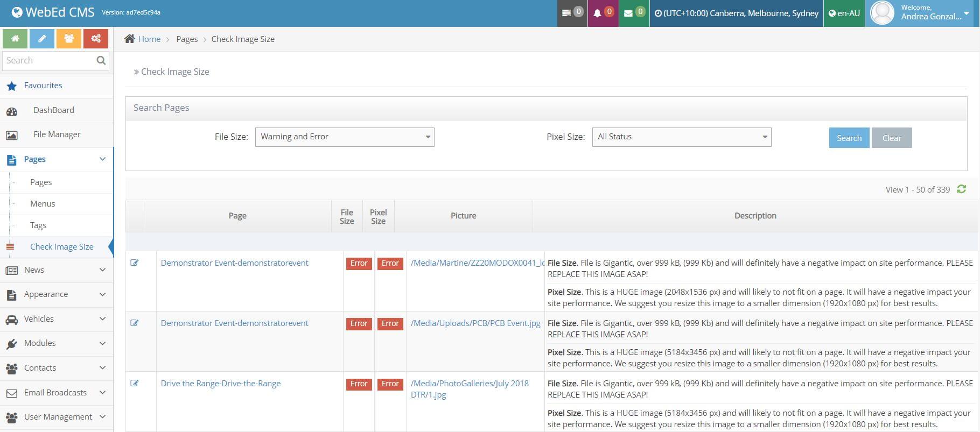Click the Clear button
This screenshot has height=432, width=980.
891,138
